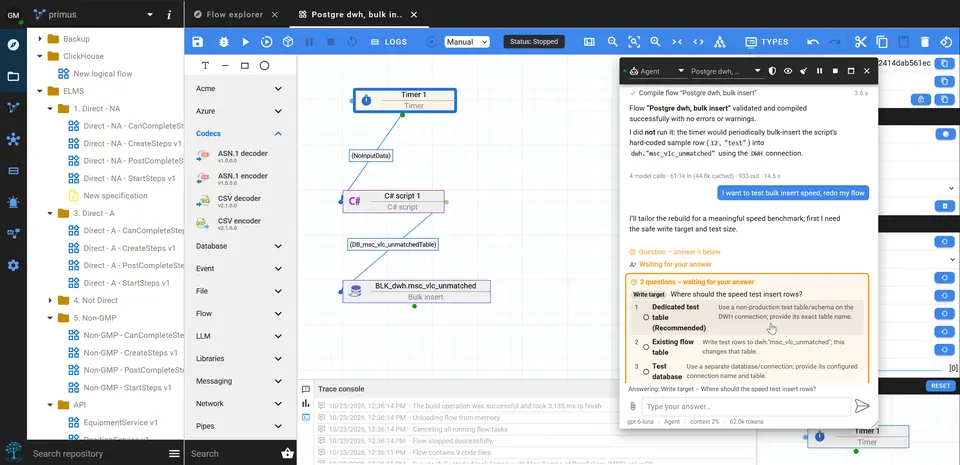
Task: Open the Postgre dwh flow selector dropdown in Agent panel
Action: pyautogui.click(x=726, y=72)
